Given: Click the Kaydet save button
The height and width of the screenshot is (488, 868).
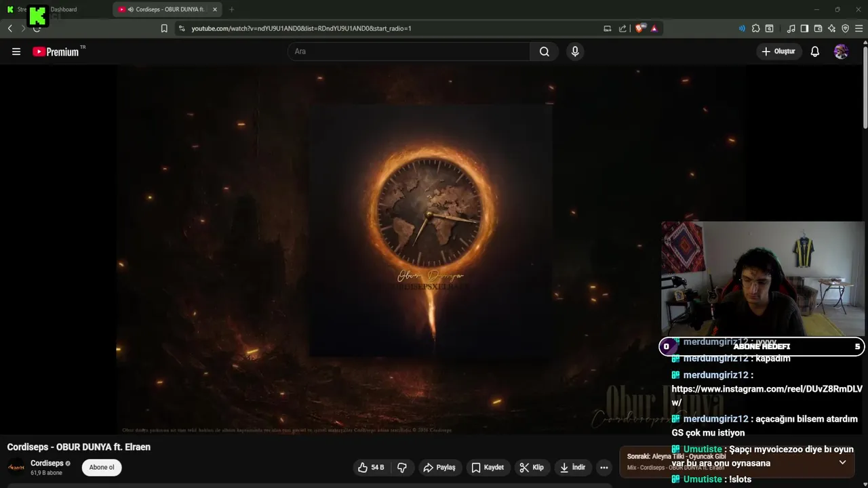Looking at the screenshot, I should [488, 468].
